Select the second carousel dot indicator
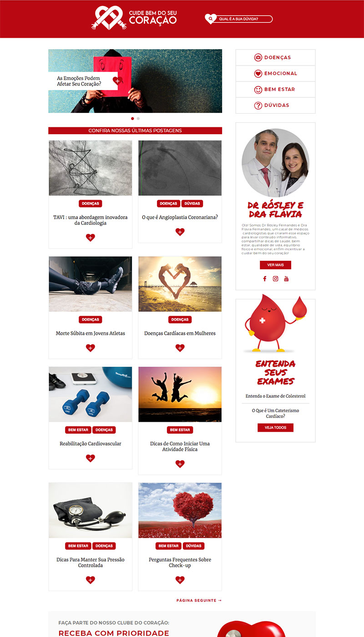The width and height of the screenshot is (364, 637). click(x=138, y=118)
